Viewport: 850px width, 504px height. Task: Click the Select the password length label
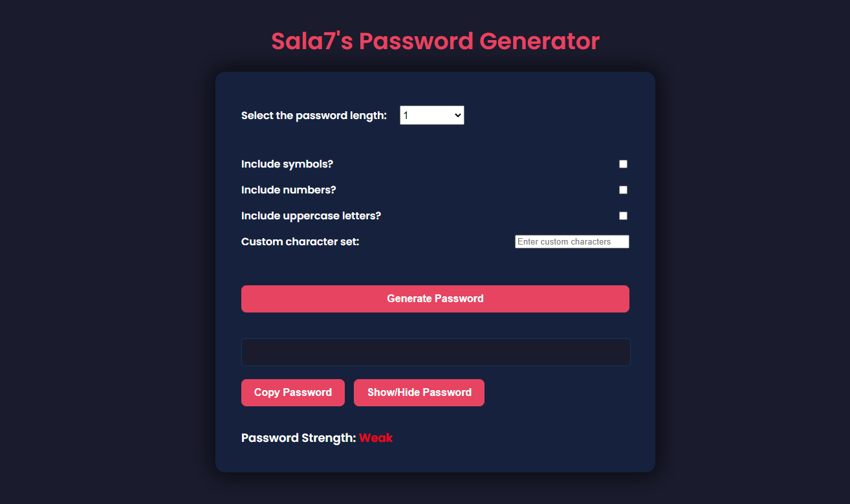(314, 115)
